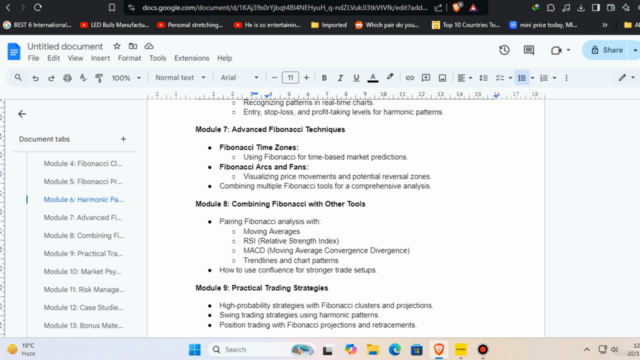Open text color picker
Image resolution: width=640 pixels, height=360 pixels.
[x=373, y=78]
